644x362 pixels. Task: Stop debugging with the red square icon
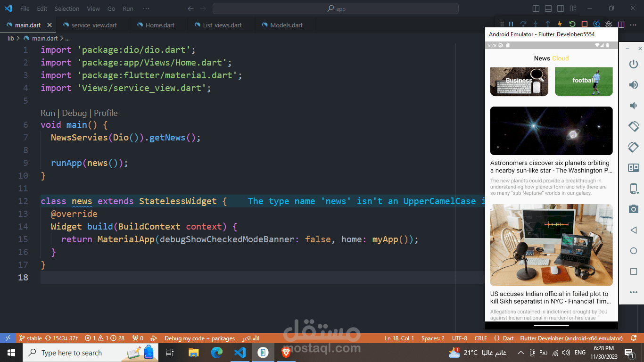pos(584,24)
